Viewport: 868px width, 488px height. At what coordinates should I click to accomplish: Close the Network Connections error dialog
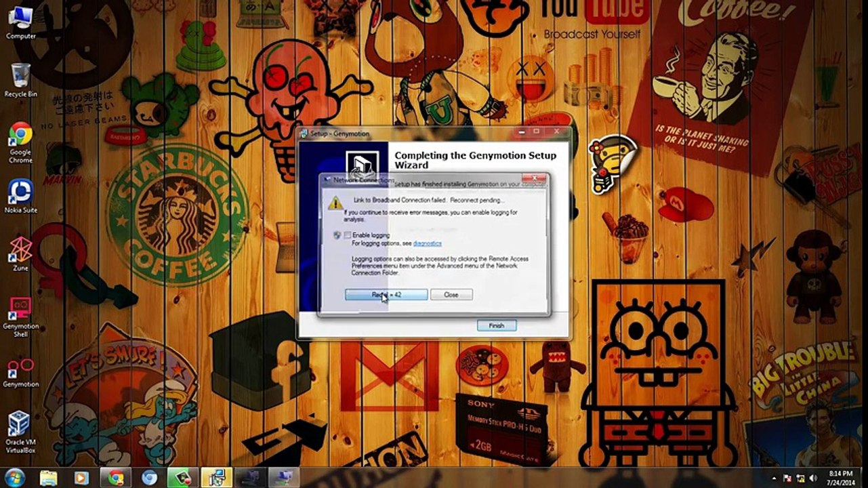click(x=451, y=295)
